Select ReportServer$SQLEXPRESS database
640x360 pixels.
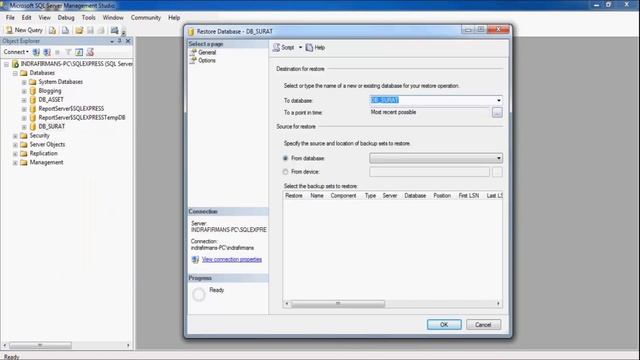(71, 109)
